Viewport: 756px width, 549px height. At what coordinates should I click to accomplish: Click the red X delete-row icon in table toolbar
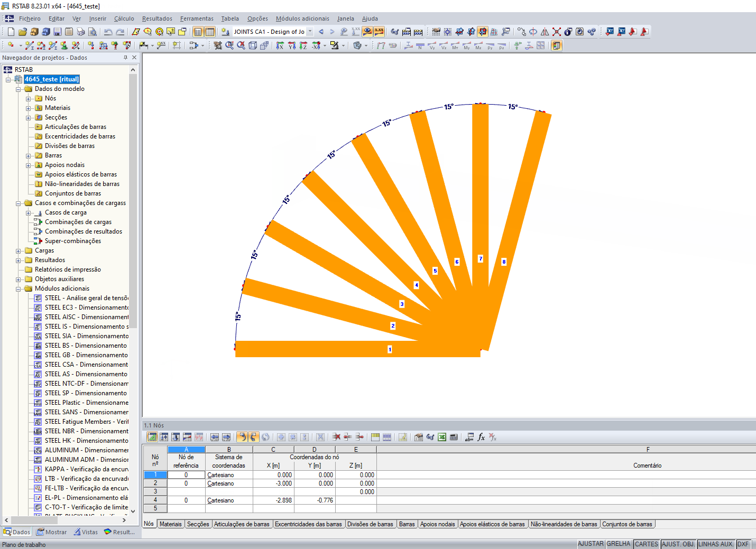coord(336,437)
